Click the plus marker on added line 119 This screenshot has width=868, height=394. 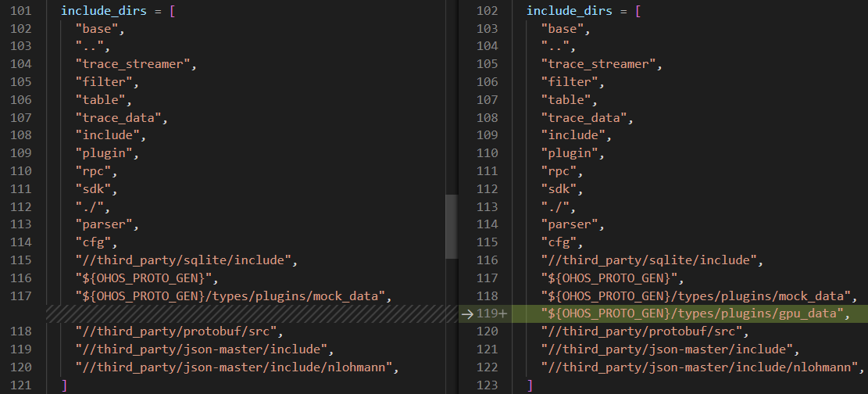(504, 313)
